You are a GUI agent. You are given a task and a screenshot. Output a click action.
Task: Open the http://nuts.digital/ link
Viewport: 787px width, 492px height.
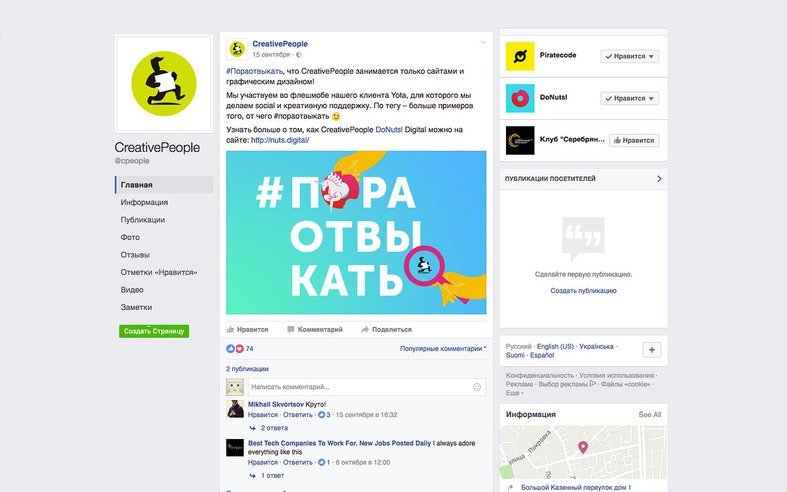click(280, 140)
